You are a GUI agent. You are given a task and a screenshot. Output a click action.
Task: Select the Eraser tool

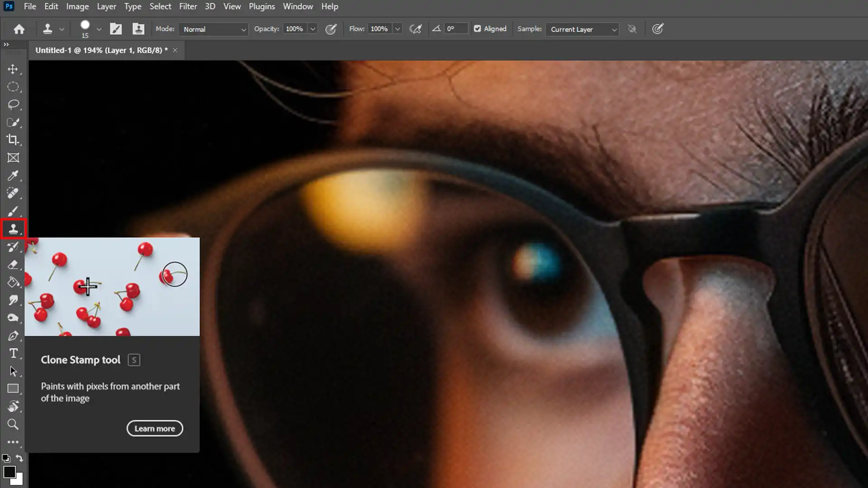point(13,265)
